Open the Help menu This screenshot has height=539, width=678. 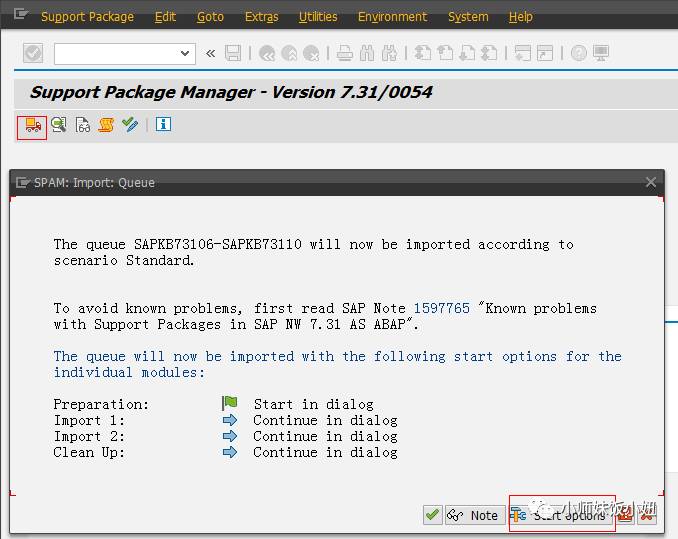pyautogui.click(x=520, y=17)
